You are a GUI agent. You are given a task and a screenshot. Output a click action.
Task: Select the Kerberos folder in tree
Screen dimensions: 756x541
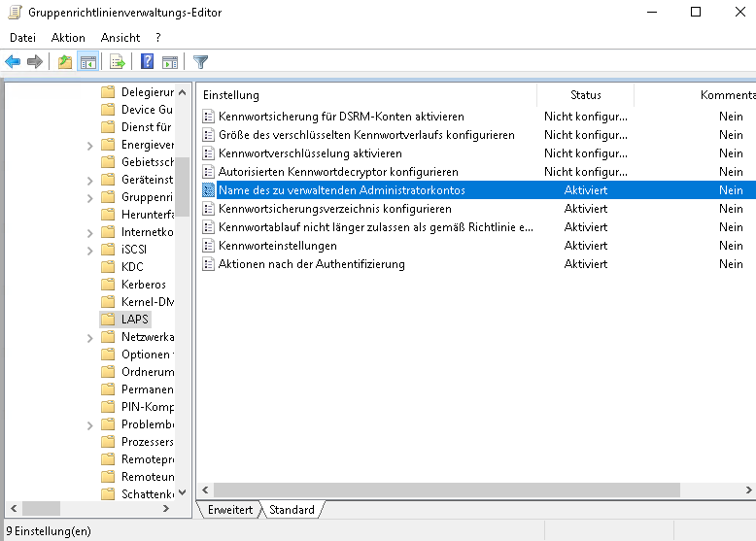pos(143,285)
